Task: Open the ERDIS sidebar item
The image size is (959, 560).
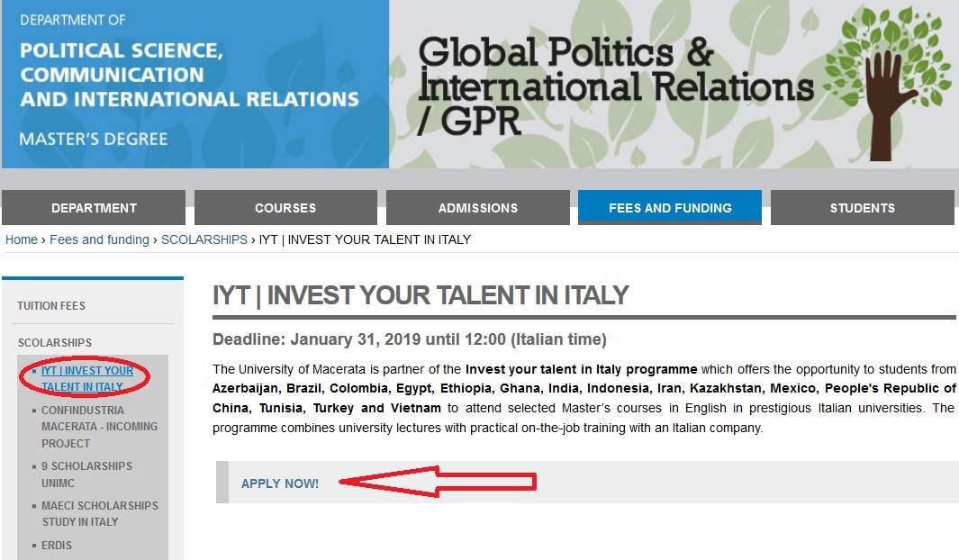Action: click(x=56, y=546)
